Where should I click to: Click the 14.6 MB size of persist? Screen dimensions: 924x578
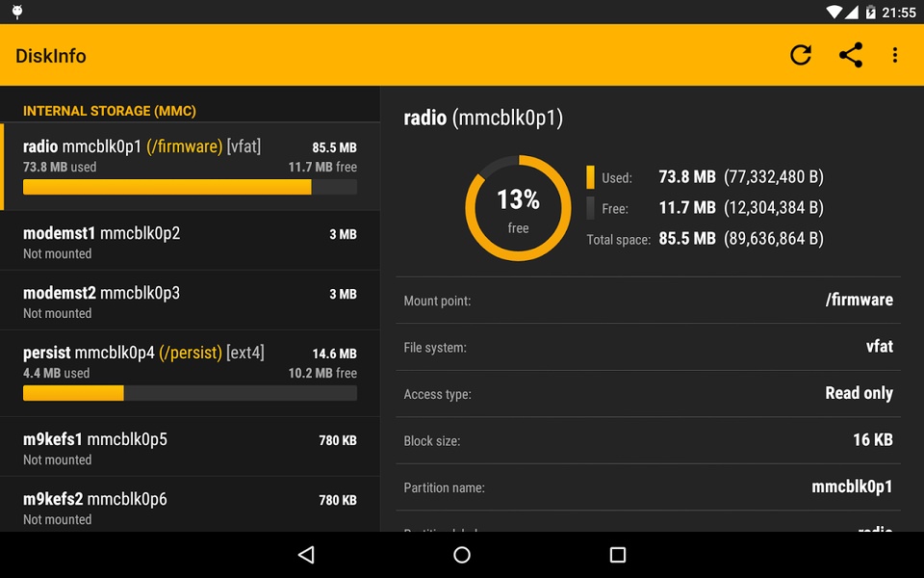(334, 354)
